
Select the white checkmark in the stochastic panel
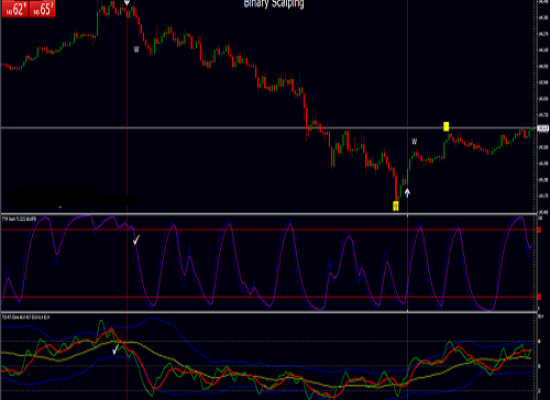tap(136, 240)
